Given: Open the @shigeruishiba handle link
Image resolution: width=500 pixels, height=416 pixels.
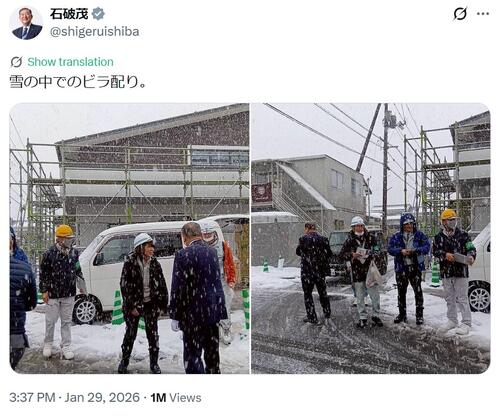Looking at the screenshot, I should pos(94,32).
